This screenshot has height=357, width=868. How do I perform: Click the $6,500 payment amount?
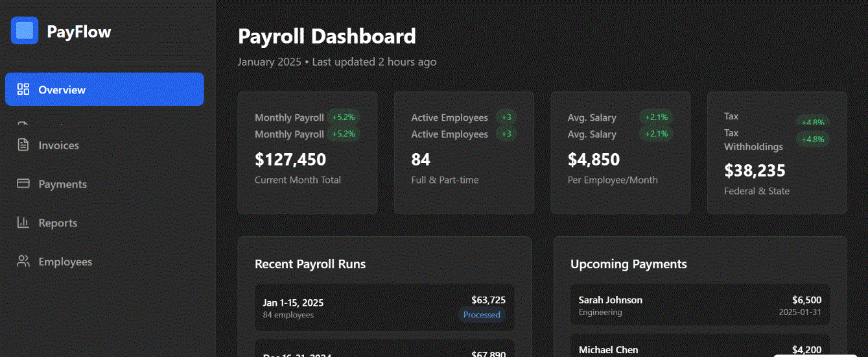pos(806,300)
